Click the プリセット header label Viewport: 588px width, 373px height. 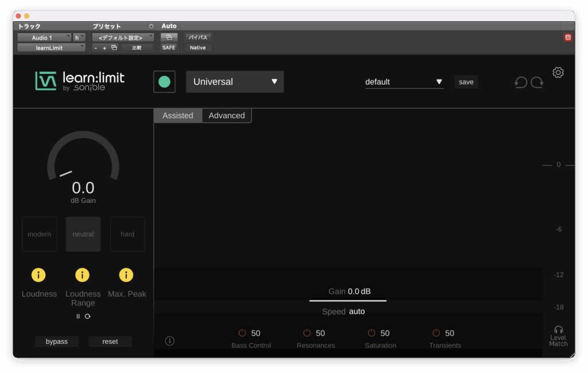click(107, 26)
